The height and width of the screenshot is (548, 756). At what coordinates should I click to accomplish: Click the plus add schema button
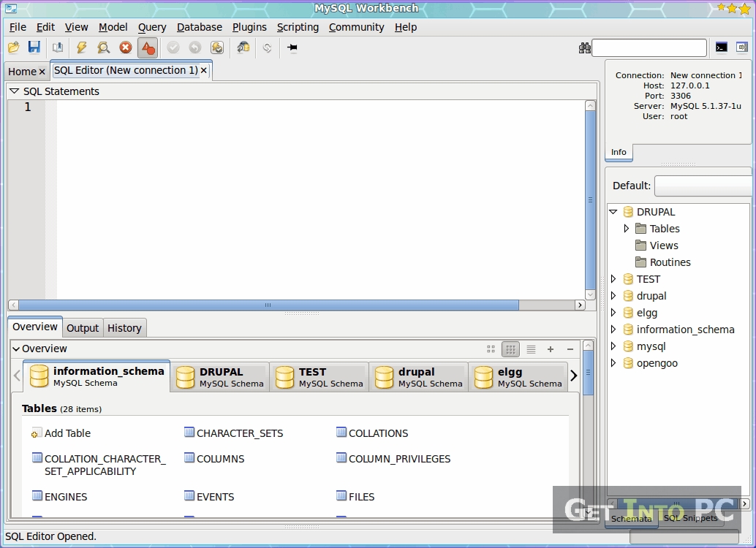[x=550, y=349]
